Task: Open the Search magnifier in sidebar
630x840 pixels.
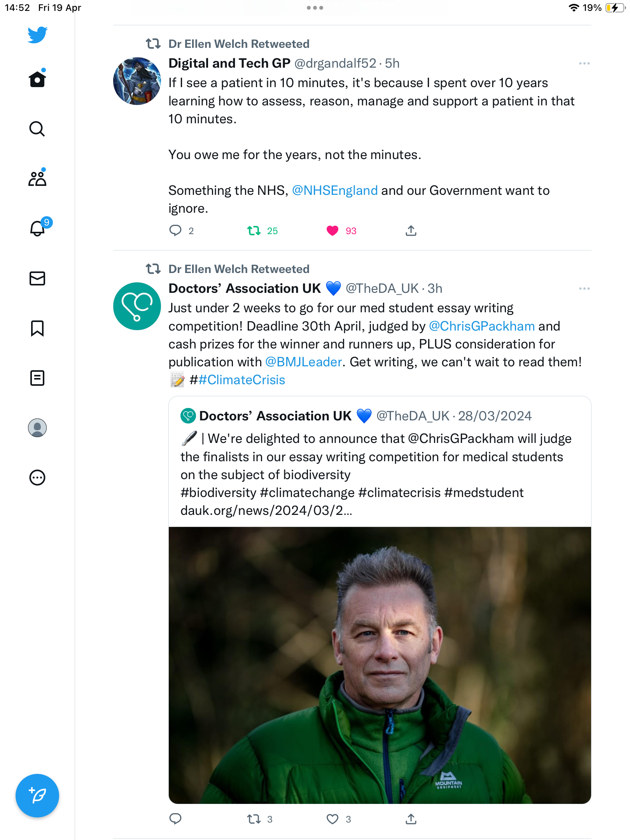Action: (37, 129)
